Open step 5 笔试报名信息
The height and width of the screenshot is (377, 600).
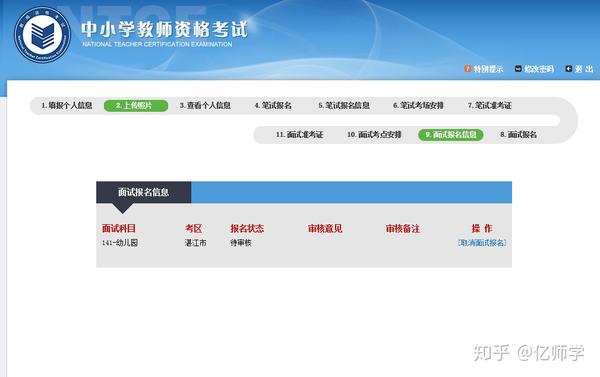click(x=344, y=106)
